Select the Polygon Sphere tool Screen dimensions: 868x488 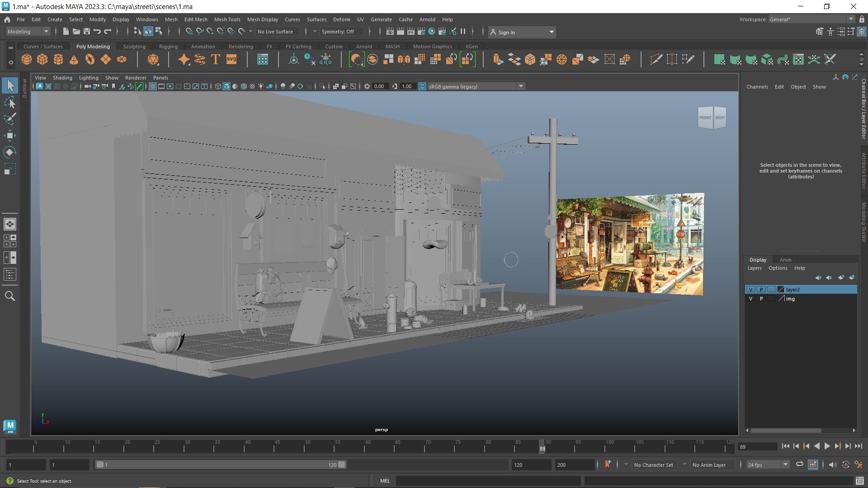(26, 59)
